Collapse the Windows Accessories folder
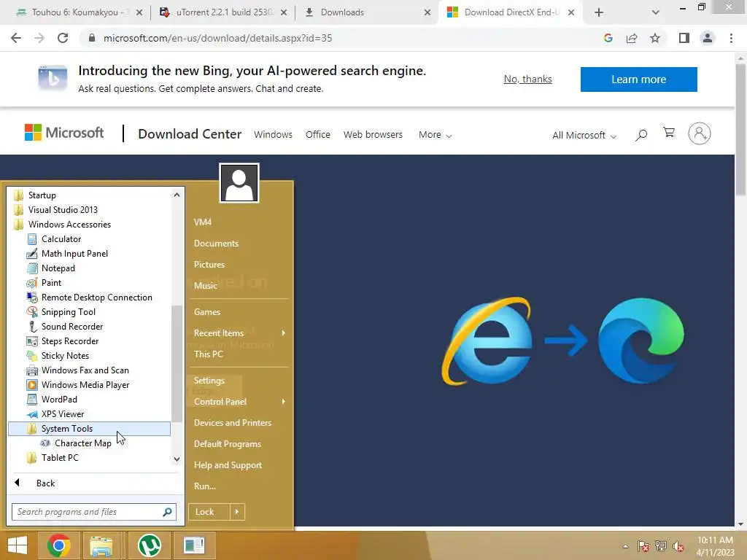 [69, 225]
